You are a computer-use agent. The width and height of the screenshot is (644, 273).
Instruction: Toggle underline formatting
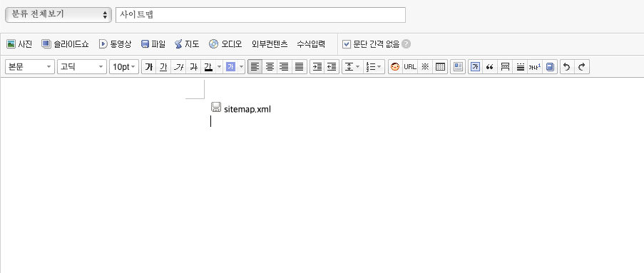point(163,66)
